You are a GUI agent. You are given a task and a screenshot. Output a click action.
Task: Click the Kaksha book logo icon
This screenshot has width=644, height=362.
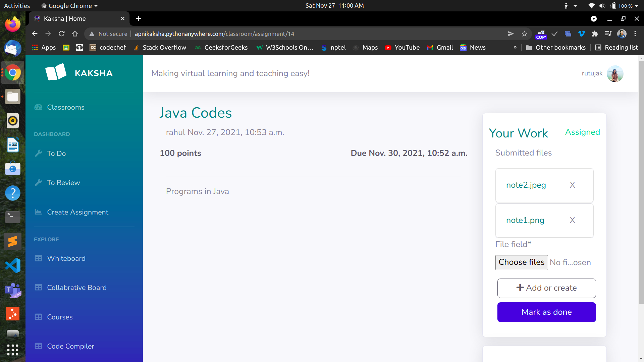[56, 72]
